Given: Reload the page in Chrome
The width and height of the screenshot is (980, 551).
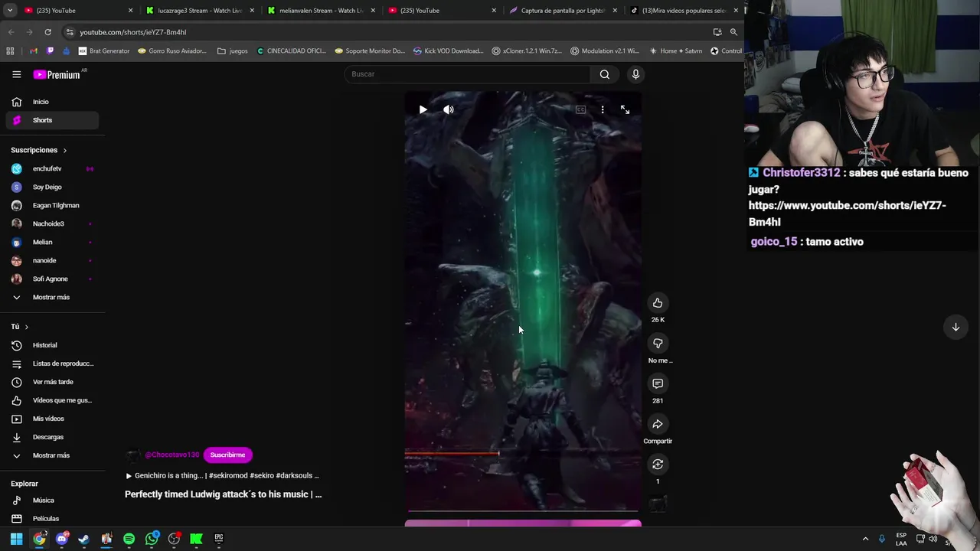Looking at the screenshot, I should [x=47, y=32].
